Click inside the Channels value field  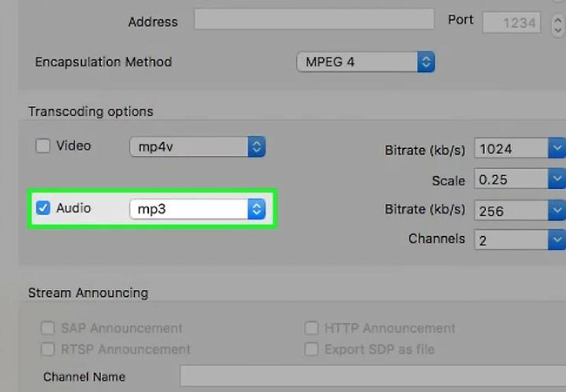coord(511,240)
